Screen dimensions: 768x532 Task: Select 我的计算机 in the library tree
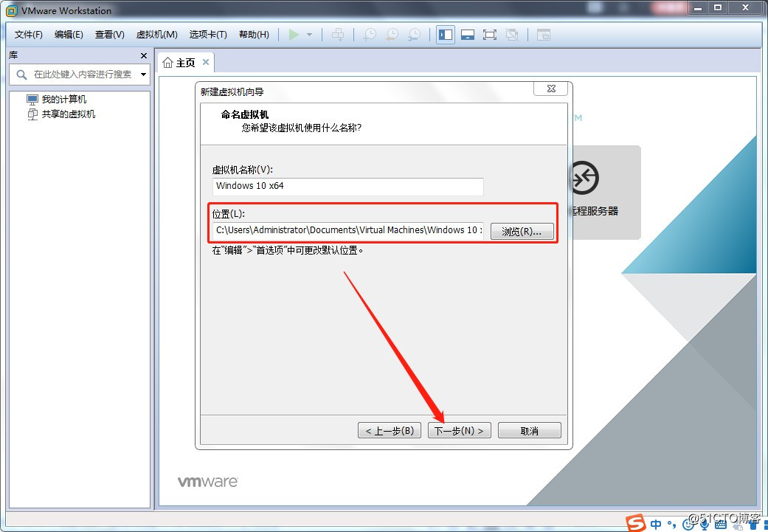(x=63, y=100)
